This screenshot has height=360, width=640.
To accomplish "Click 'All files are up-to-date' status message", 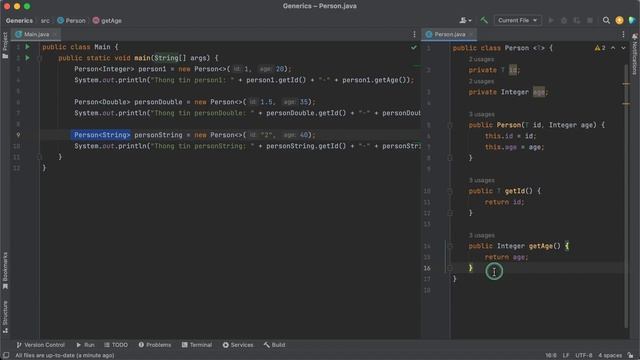I will pos(65,356).
